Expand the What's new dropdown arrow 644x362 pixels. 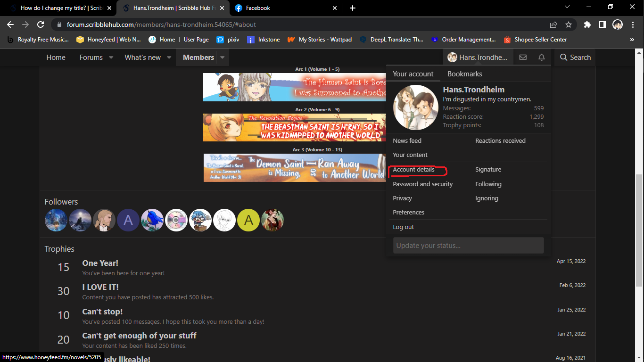pos(169,58)
